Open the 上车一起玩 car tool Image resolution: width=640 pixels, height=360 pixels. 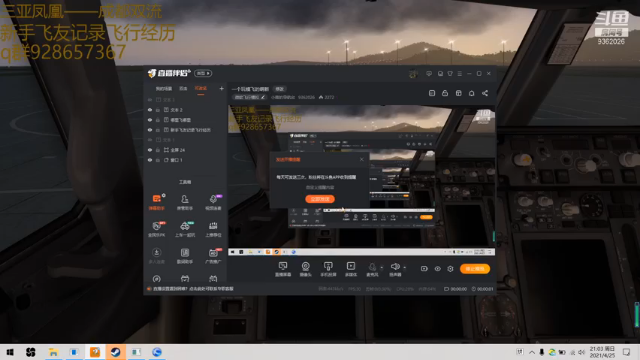tap(185, 229)
